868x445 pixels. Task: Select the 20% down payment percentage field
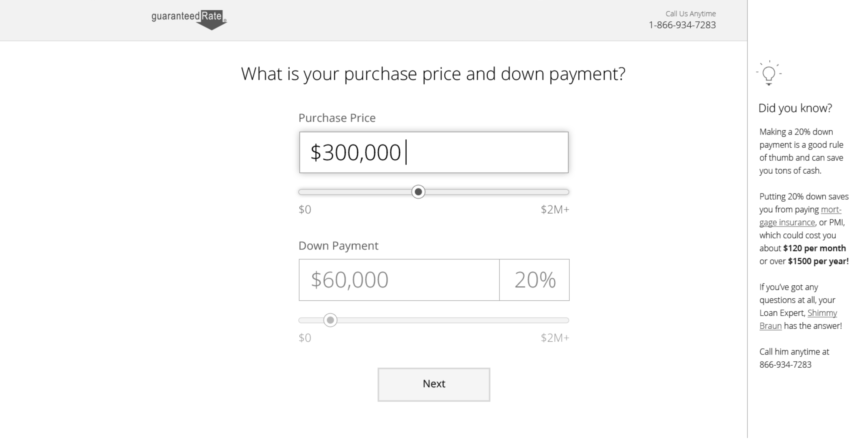(534, 280)
